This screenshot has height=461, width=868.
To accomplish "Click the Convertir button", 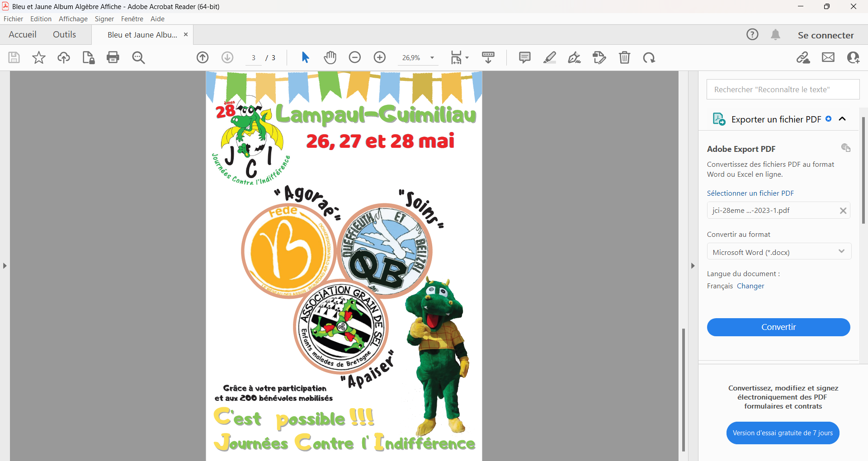I will tap(778, 327).
